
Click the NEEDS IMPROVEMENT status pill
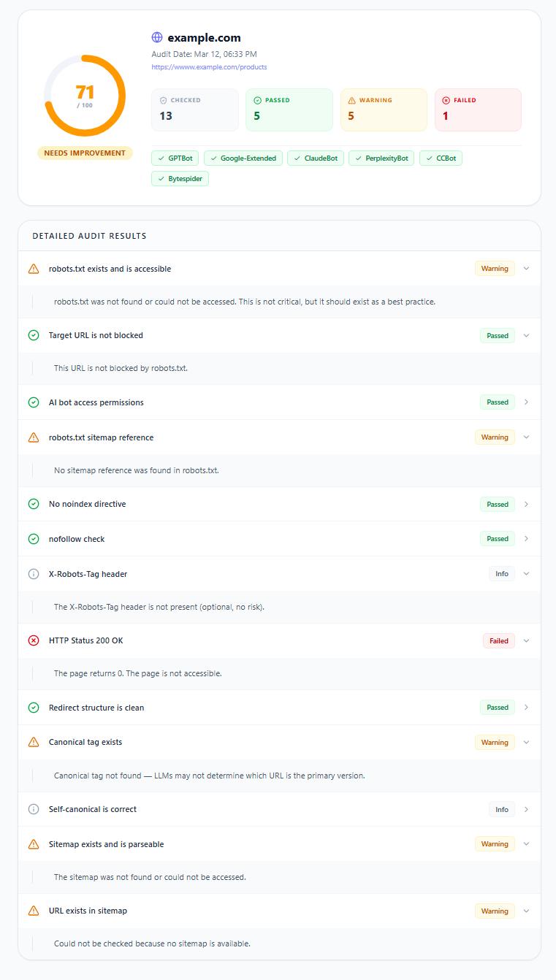(x=85, y=153)
